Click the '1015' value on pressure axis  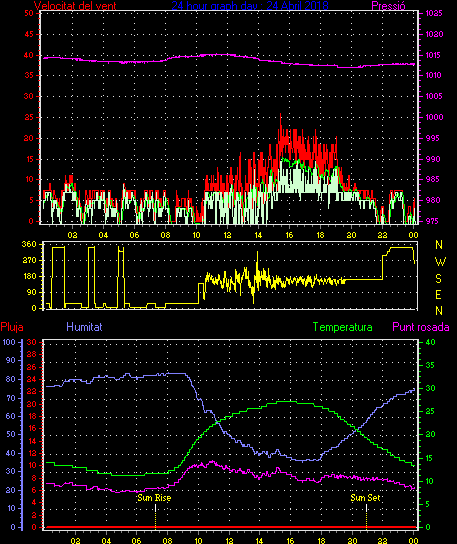tap(433, 55)
